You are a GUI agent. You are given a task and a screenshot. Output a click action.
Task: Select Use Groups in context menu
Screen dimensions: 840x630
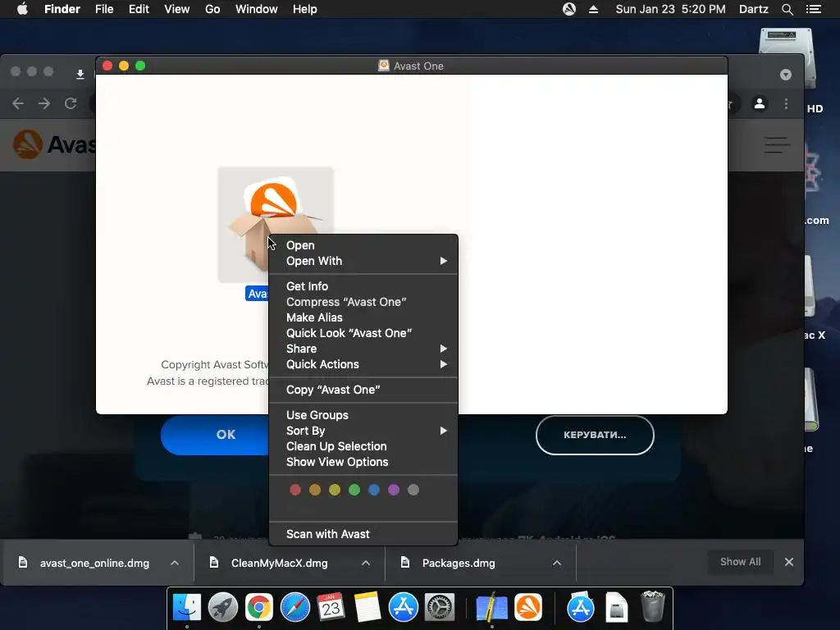(363, 415)
